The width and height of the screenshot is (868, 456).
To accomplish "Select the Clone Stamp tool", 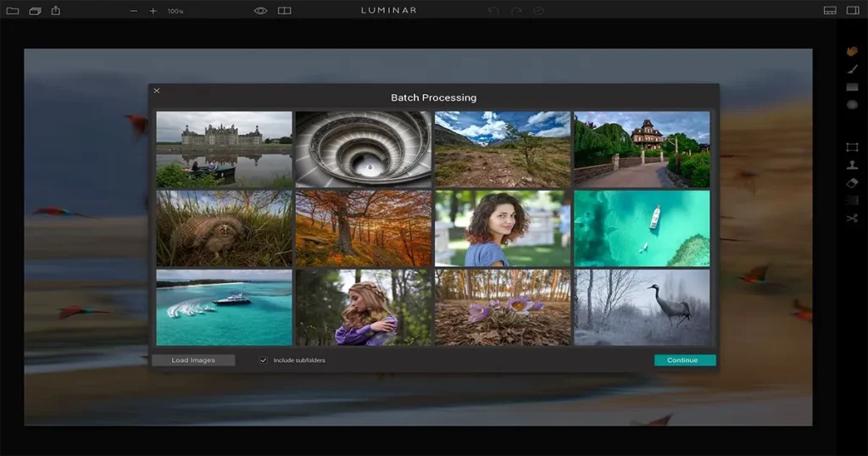I will tap(852, 164).
